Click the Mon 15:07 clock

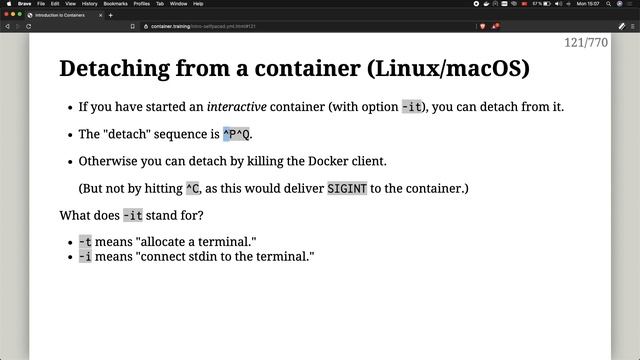point(588,4)
